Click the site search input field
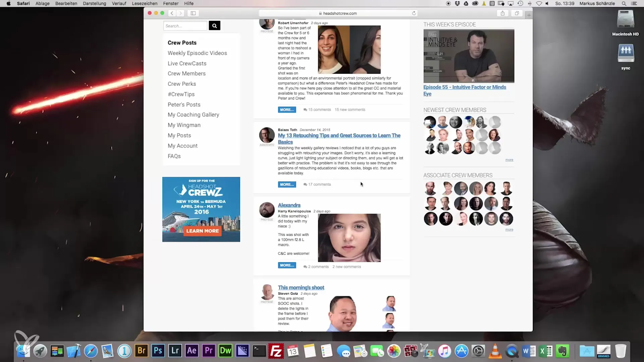The image size is (644, 362). click(x=185, y=26)
